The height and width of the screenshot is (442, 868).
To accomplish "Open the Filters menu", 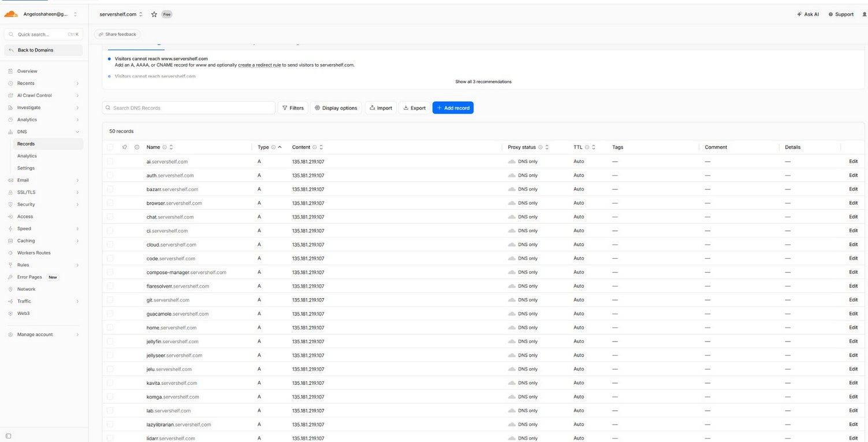I will [x=293, y=108].
